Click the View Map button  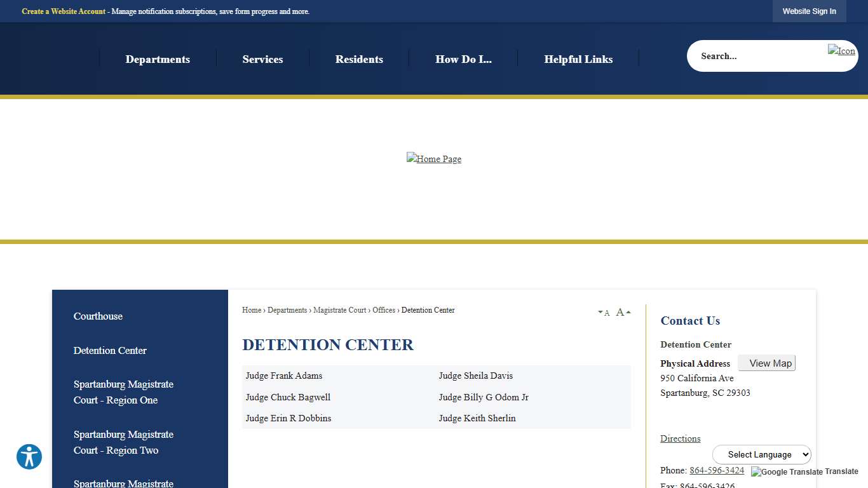766,363
